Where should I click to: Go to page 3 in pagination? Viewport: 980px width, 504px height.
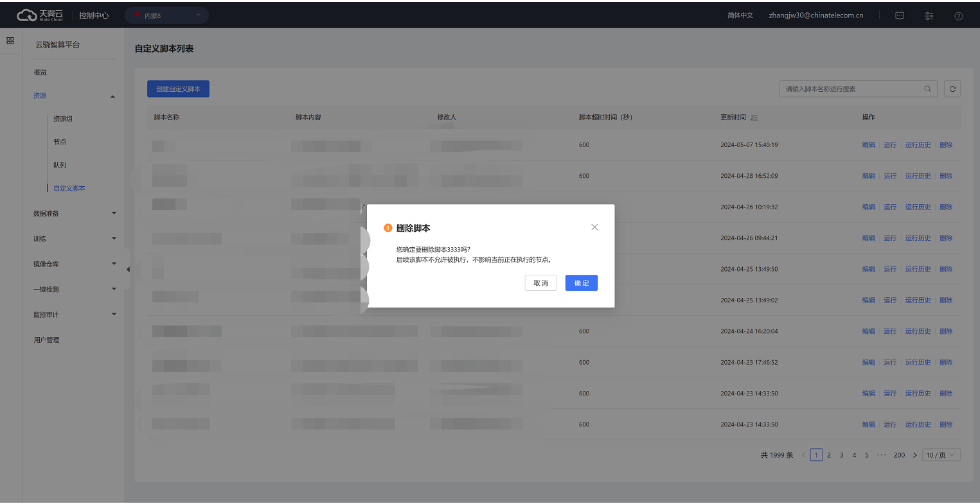841,455
